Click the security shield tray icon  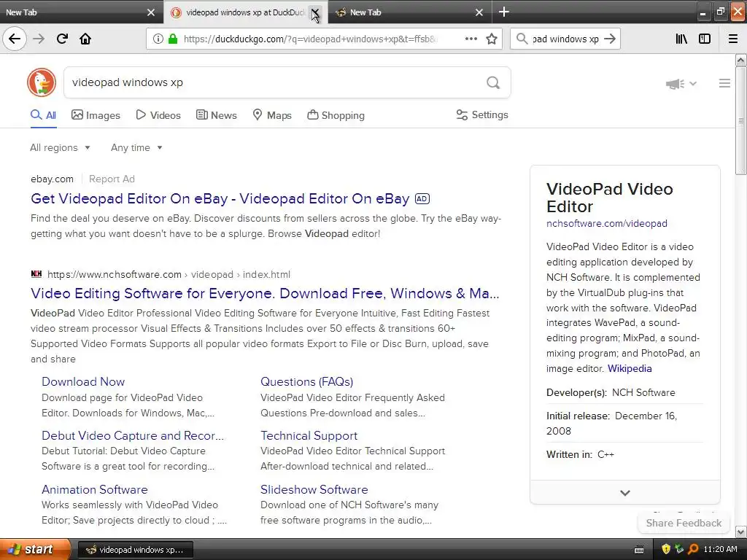[x=666, y=549]
